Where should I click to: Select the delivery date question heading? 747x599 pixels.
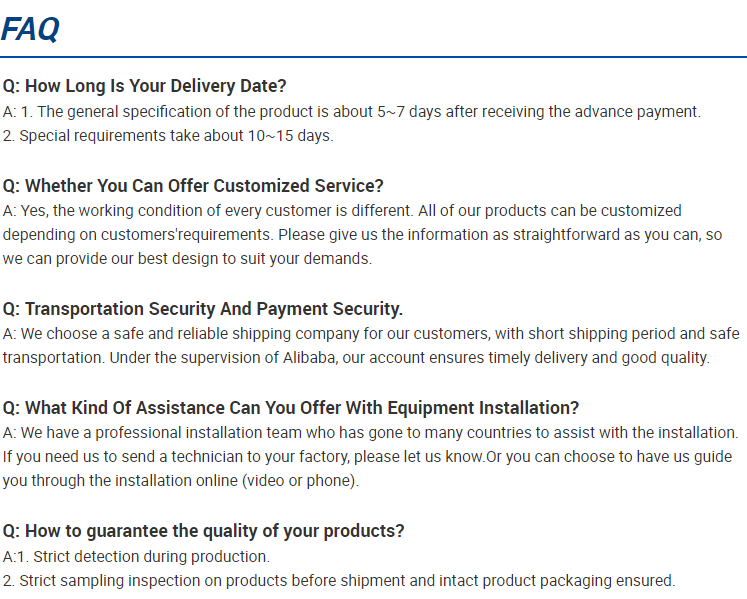144,86
